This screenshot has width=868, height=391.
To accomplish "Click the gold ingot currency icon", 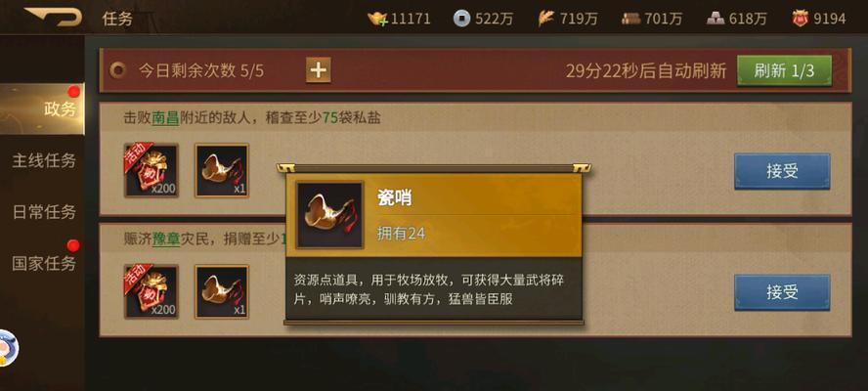I will point(377,19).
